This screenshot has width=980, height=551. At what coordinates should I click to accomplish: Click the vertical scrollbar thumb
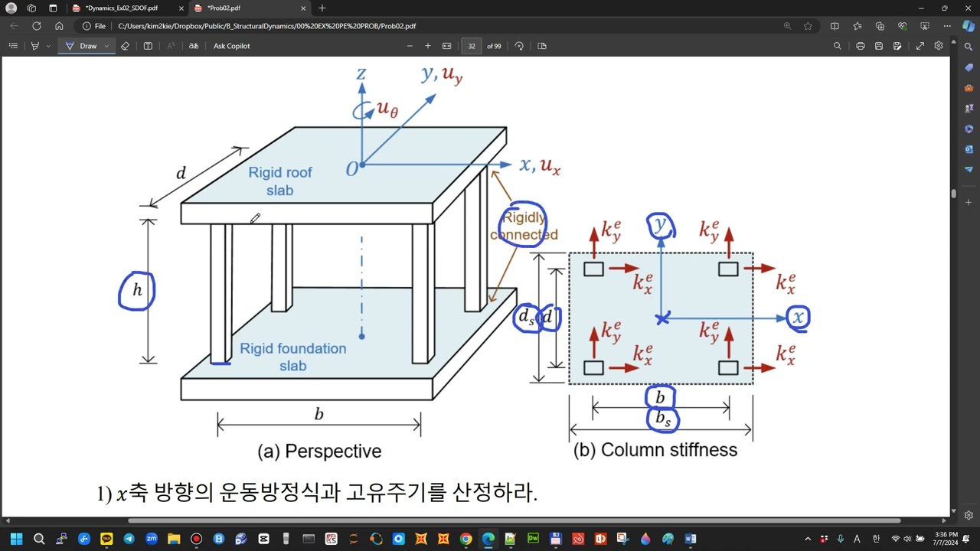click(953, 193)
